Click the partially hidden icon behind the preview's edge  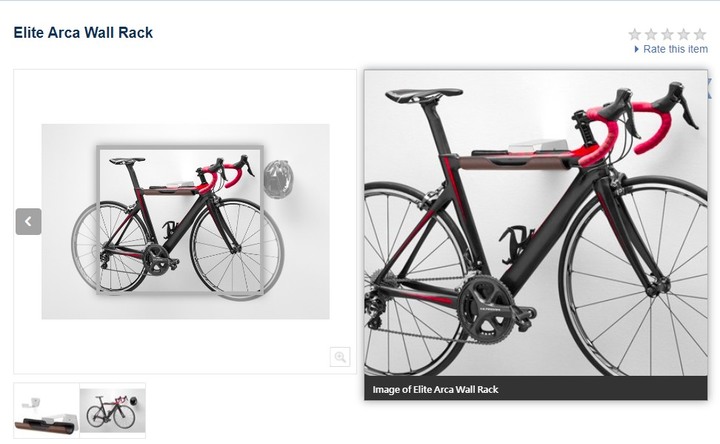(x=710, y=88)
